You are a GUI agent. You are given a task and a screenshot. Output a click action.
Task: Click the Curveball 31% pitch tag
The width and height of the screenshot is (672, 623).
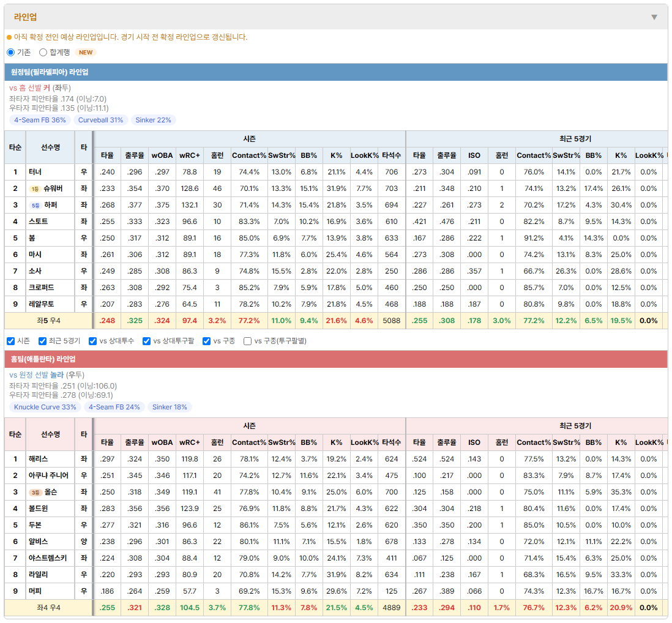101,120
